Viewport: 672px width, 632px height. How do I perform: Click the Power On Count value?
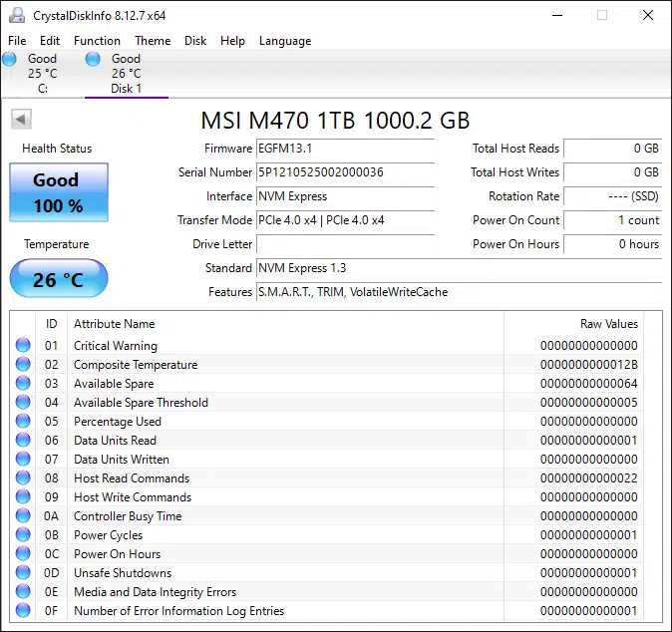(613, 220)
